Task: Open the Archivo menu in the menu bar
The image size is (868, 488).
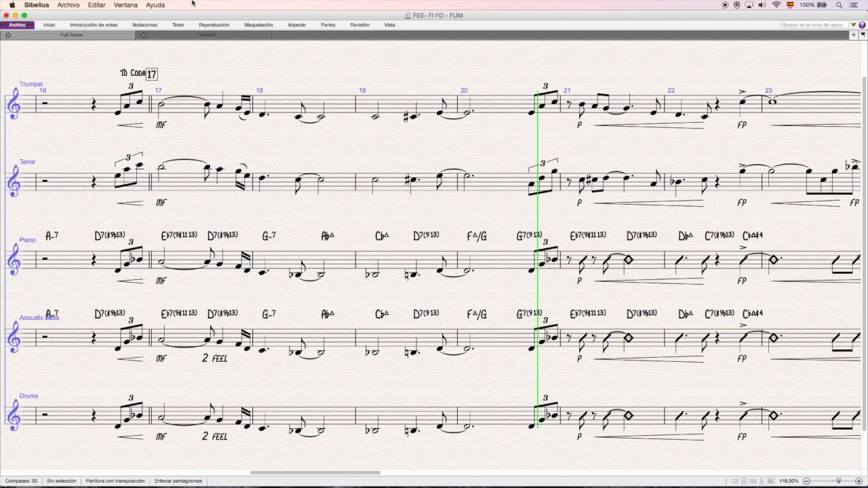Action: (68, 5)
